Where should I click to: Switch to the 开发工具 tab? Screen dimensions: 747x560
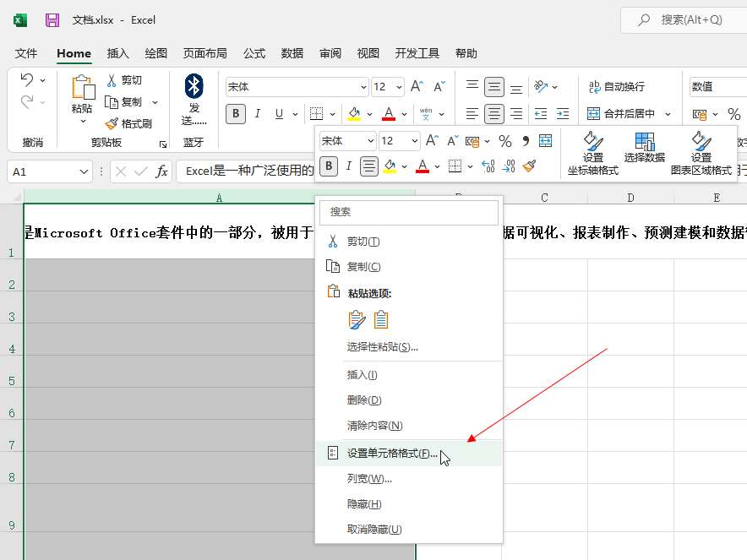[x=417, y=53]
